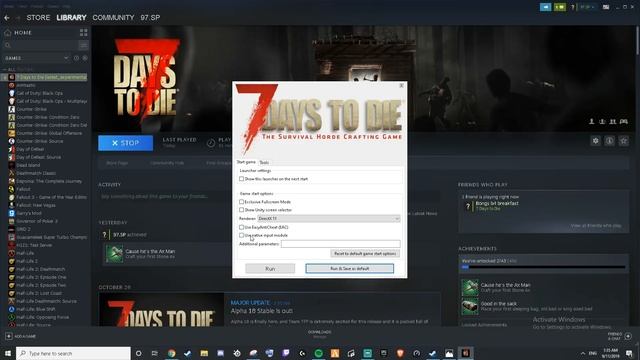
Task: Click View all friends who play link
Action: pos(596,226)
